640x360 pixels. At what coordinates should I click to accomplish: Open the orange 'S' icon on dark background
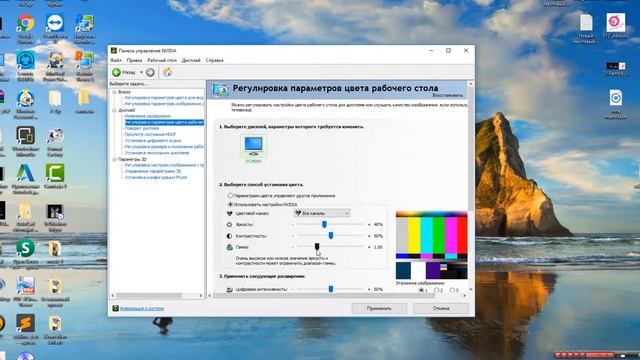pos(25,323)
